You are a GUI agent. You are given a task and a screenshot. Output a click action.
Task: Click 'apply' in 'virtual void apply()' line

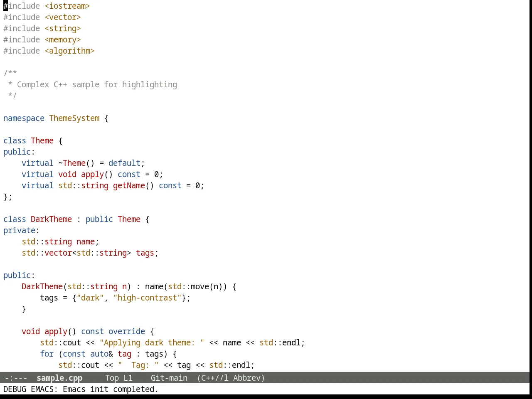[x=92, y=174]
